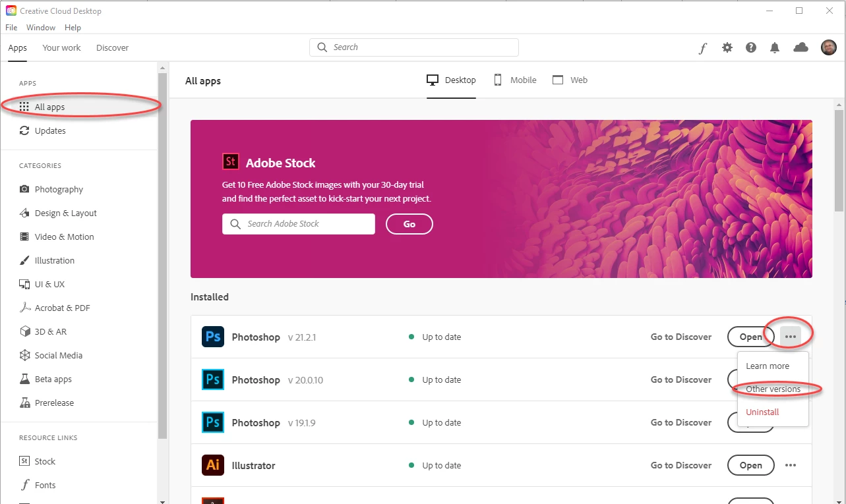Screen dimensions: 846x504
Task: Open cloud sync status icon
Action: click(x=801, y=47)
